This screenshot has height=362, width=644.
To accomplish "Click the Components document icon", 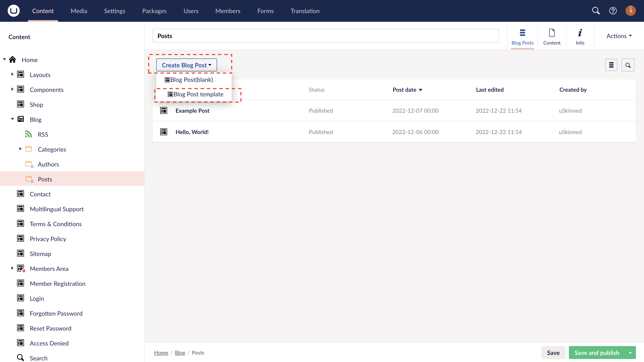I will coord(21,89).
